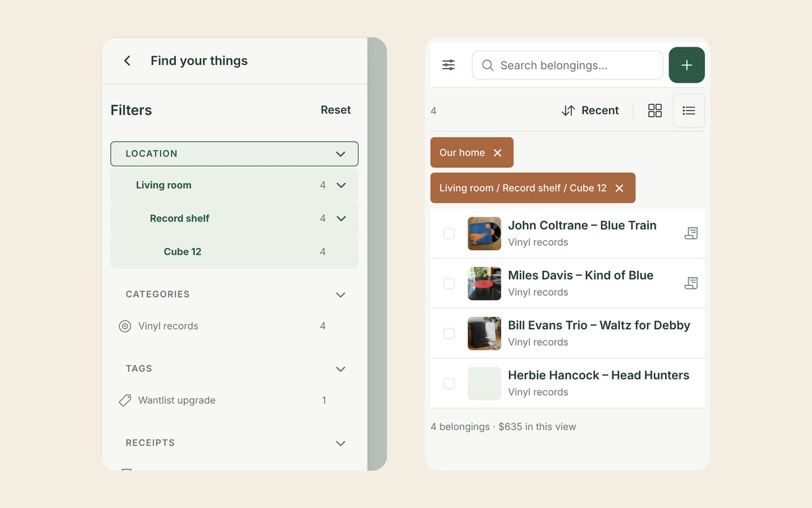Check the Bill Evans Trio – Waltz for Debby checkbox

[449, 334]
